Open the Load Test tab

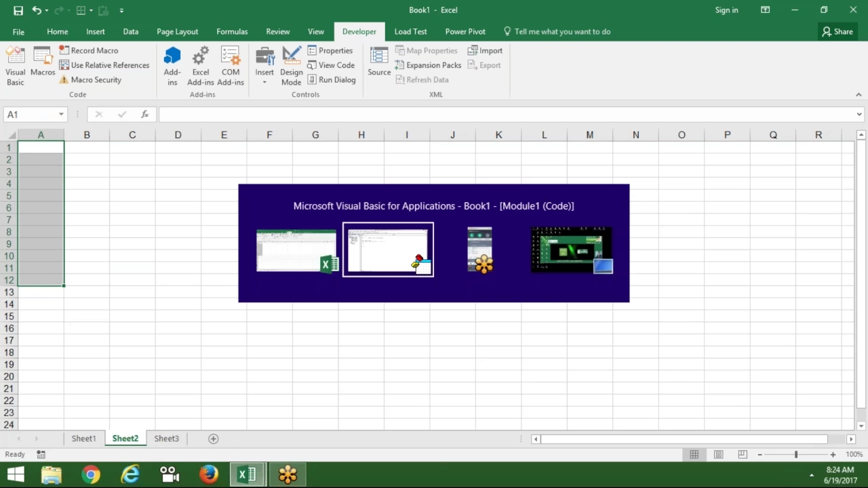[411, 31]
